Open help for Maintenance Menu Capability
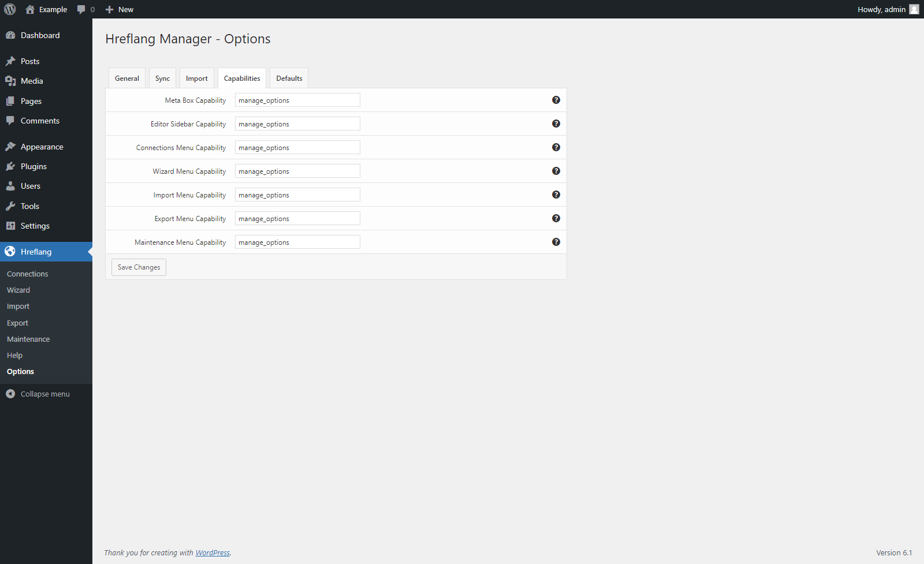This screenshot has width=924, height=564. 556,242
